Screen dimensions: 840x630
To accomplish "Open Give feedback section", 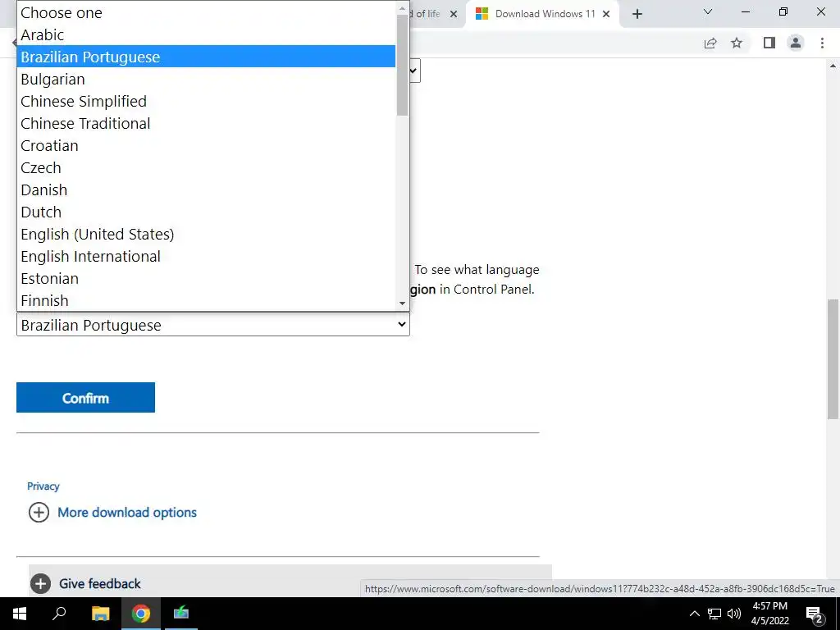I will click(x=99, y=583).
